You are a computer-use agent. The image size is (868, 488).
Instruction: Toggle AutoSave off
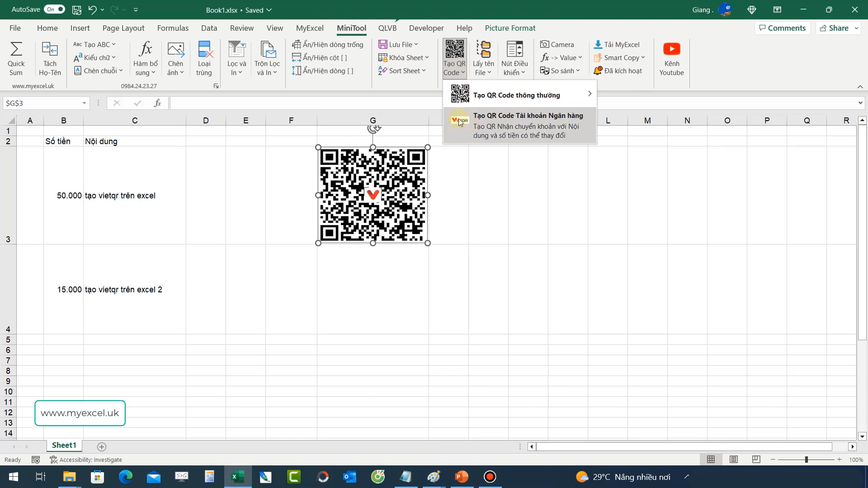(x=54, y=9)
